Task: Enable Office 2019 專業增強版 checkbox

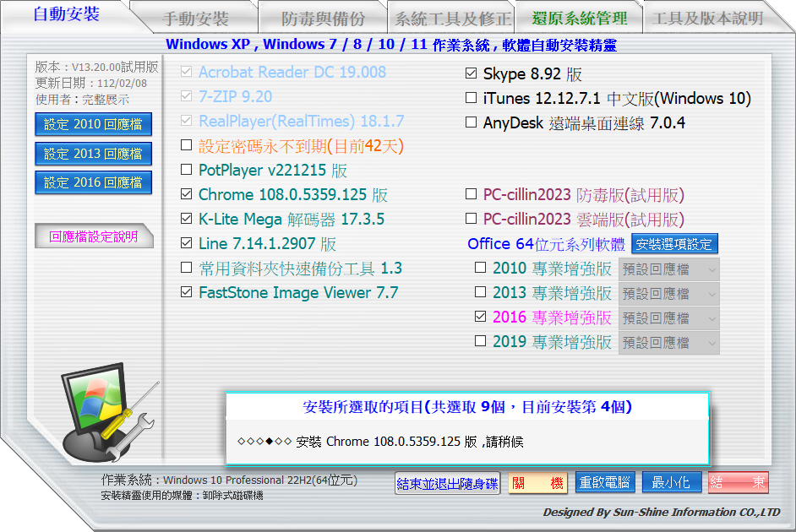Action: [x=481, y=342]
